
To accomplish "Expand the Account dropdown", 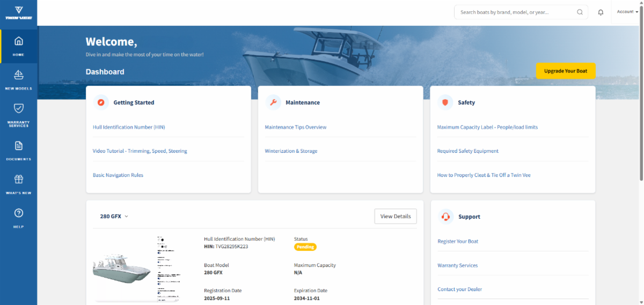I will pyautogui.click(x=627, y=12).
